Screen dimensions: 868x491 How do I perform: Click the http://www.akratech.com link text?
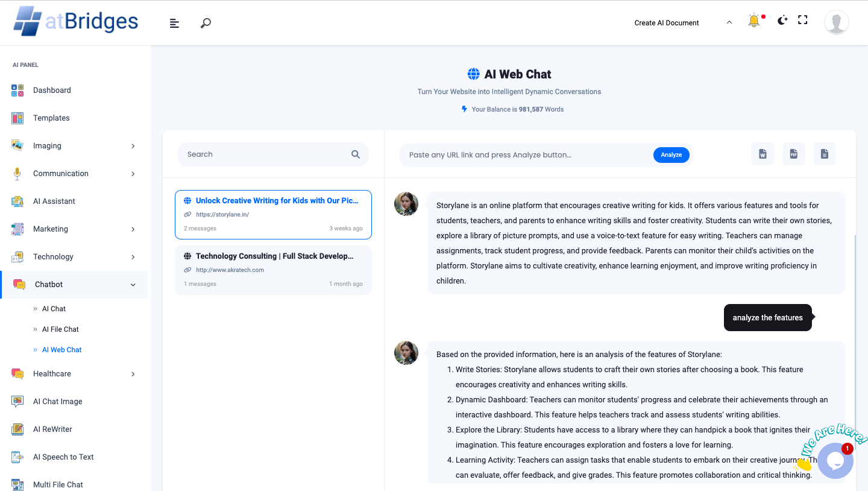click(x=230, y=270)
